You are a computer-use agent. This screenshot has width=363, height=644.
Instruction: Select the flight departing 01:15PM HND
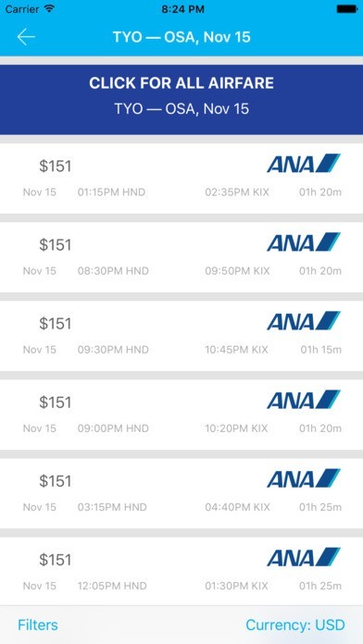[x=181, y=179]
